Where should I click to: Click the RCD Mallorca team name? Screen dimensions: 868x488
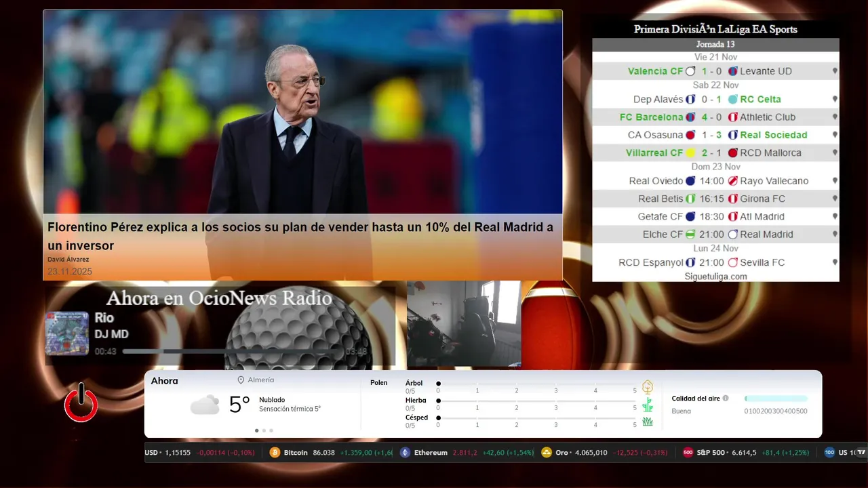770,153
